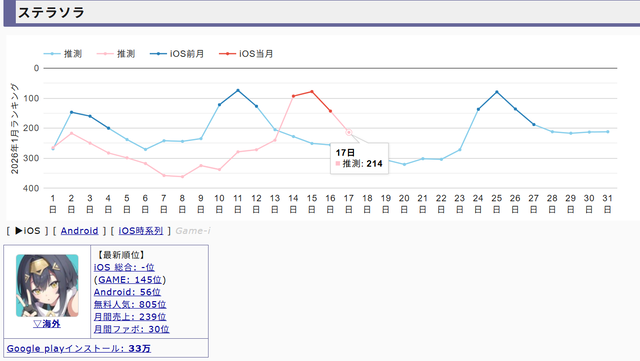This screenshot has height=361, width=640.
Task: Click the dark blue point at 10日
Action: pos(219,105)
